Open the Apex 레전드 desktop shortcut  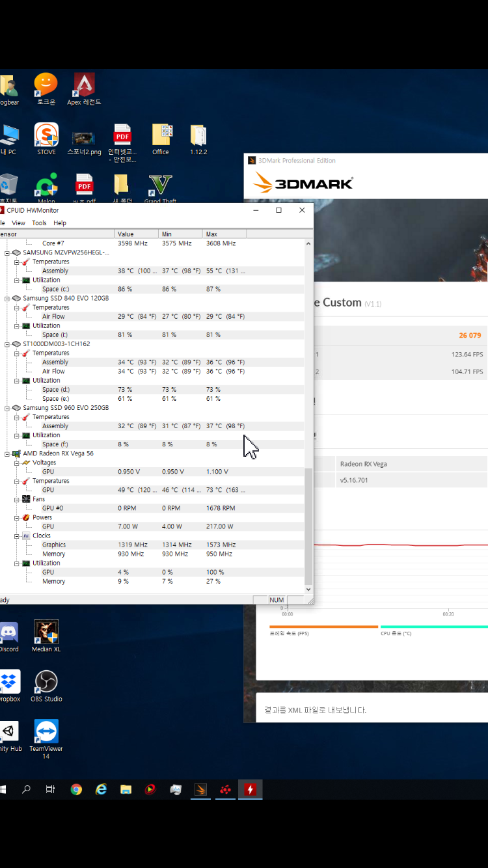click(84, 89)
